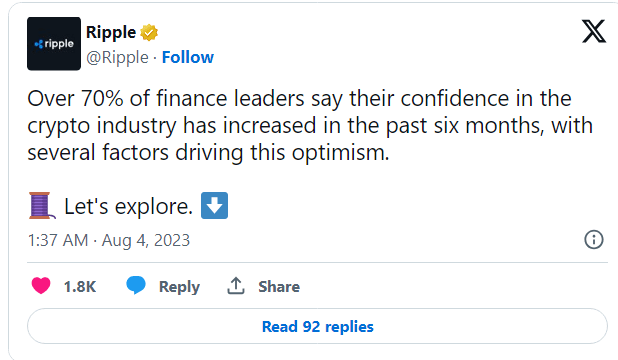Click the Share label
The height and width of the screenshot is (360, 618).
279,287
